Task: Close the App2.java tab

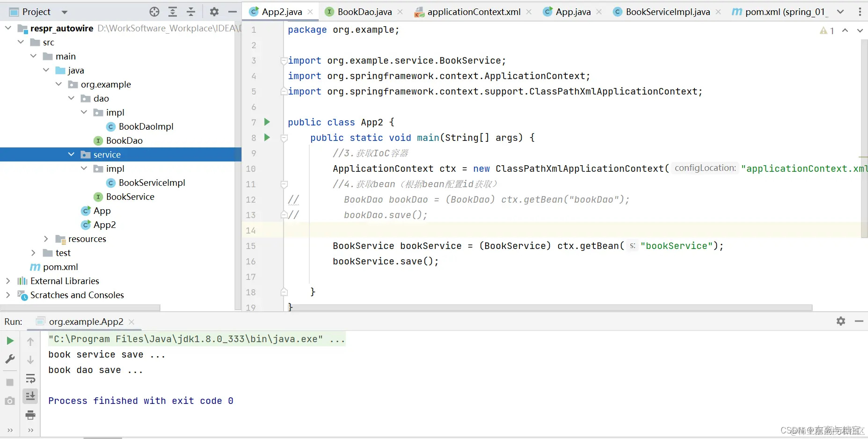Action: coord(310,12)
